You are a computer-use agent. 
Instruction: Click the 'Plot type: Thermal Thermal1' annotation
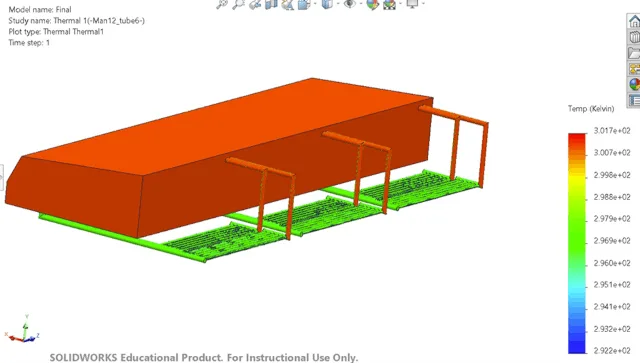(x=56, y=31)
